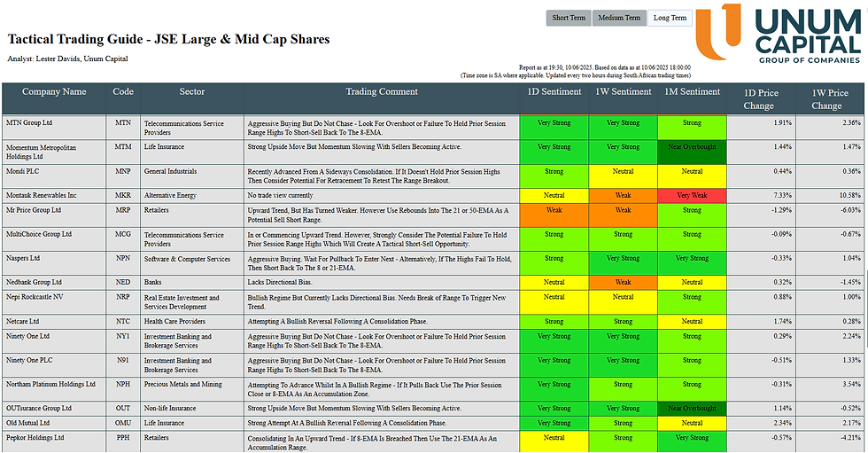868x453 pixels.
Task: Click 'No trade view currently' comment
Action: [x=280, y=196]
